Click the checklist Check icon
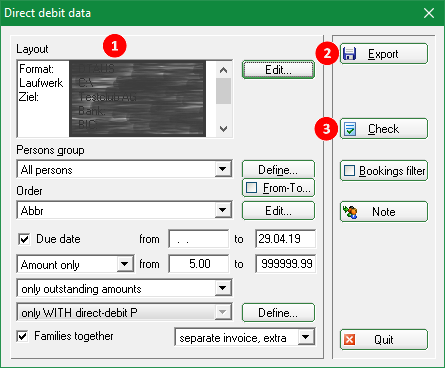This screenshot has width=445, height=368. click(350, 129)
